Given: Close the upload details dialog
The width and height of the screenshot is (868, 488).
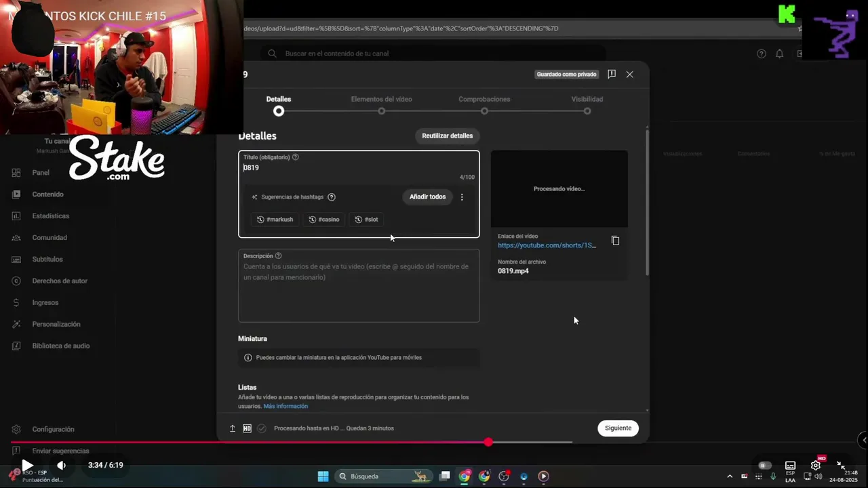Looking at the screenshot, I should 630,75.
